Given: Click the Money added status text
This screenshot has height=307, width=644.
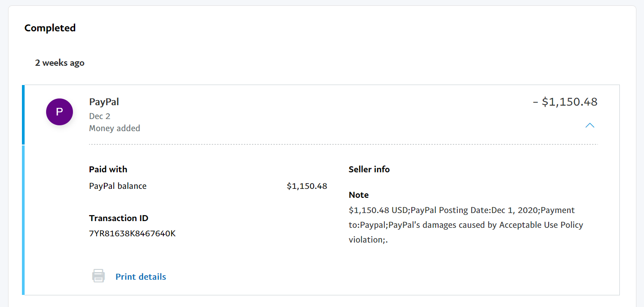Looking at the screenshot, I should point(115,128).
